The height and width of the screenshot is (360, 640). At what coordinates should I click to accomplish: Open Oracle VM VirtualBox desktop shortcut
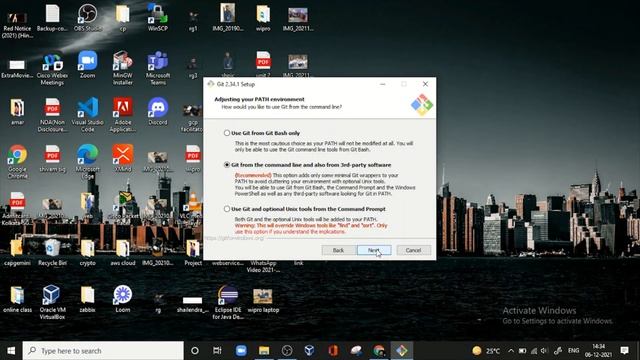tap(52, 302)
